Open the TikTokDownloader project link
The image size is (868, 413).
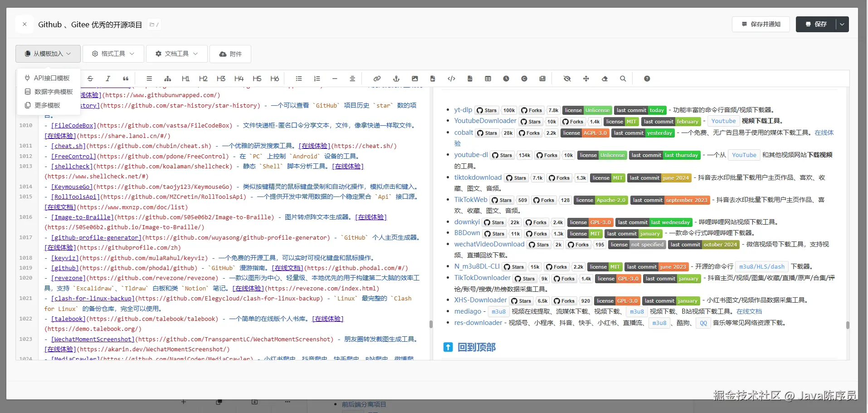click(x=483, y=278)
